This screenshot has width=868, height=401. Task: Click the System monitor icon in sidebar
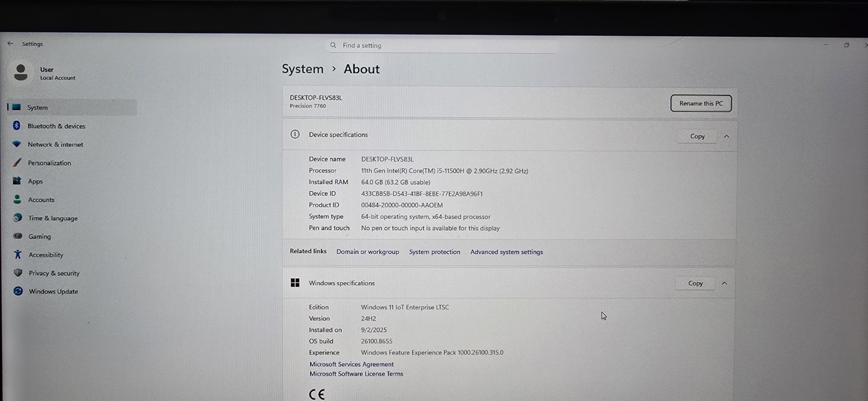tap(17, 107)
